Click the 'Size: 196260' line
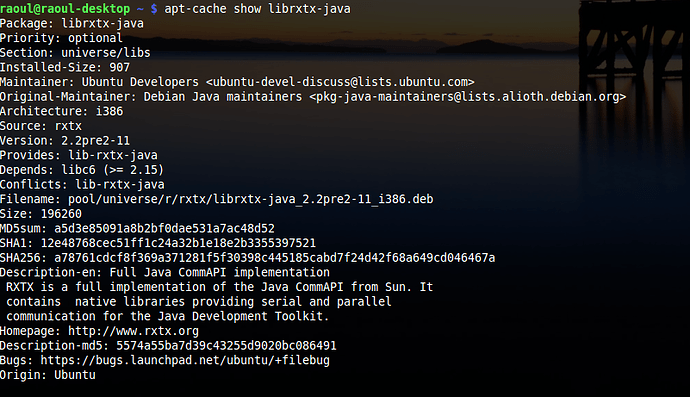The width and height of the screenshot is (690, 397). (41, 214)
